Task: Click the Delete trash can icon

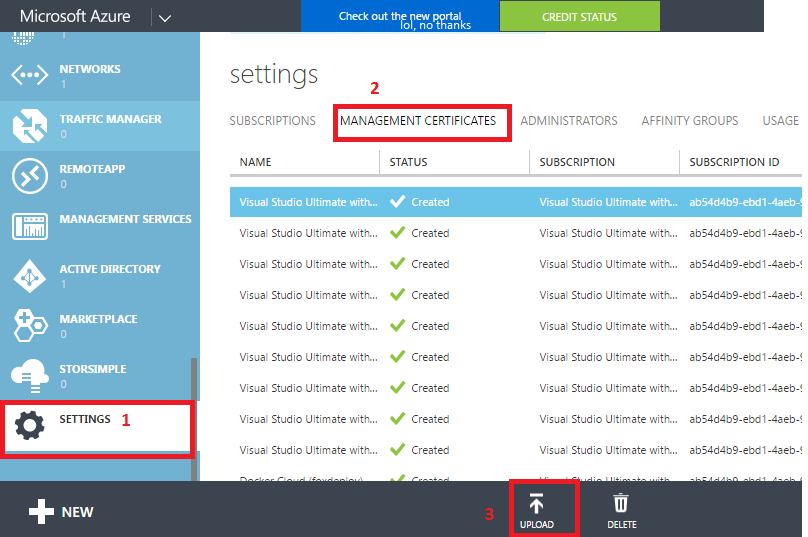Action: click(x=621, y=503)
